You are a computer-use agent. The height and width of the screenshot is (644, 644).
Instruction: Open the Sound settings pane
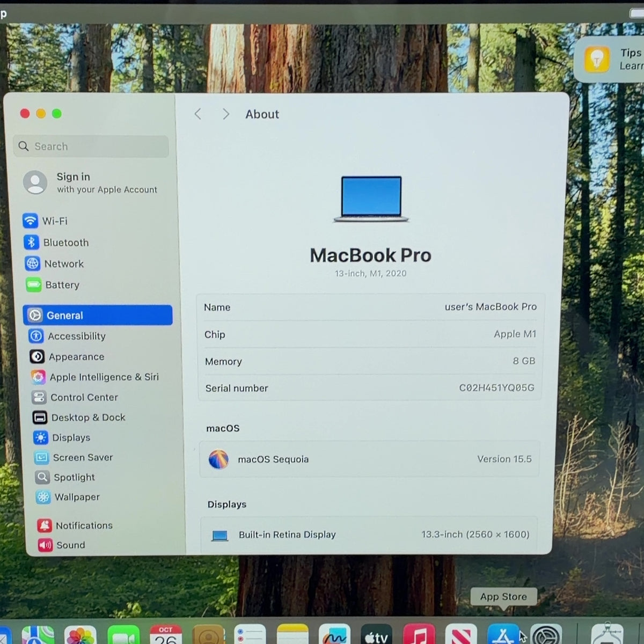coord(62,545)
